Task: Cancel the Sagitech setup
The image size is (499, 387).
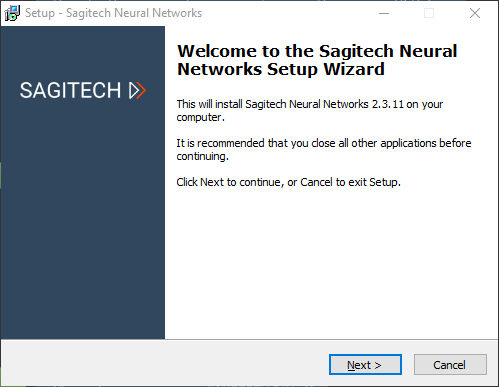Action: pyautogui.click(x=450, y=365)
